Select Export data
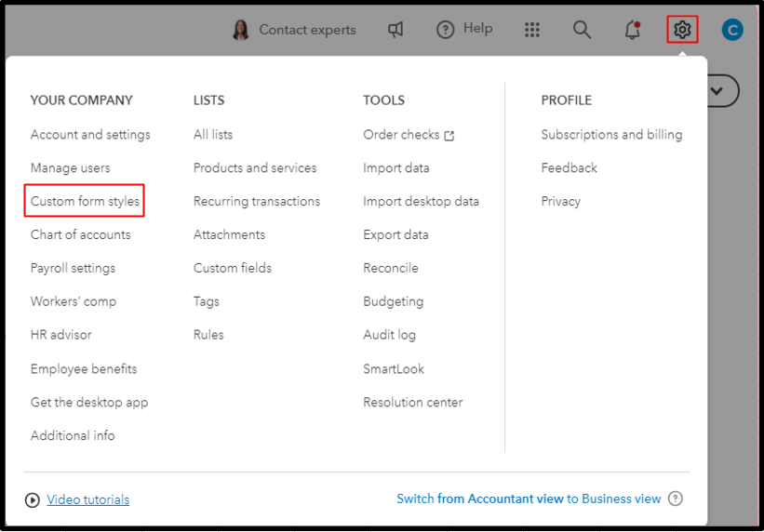Viewport: 764px width, 532px height. tap(395, 234)
